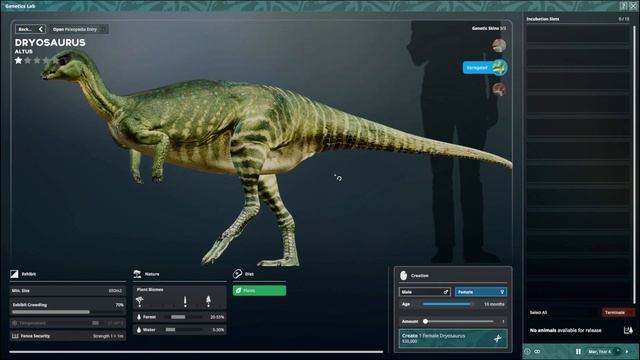Click Select All in Incubation Slots
Screen dimensions: 640x360
point(538,312)
